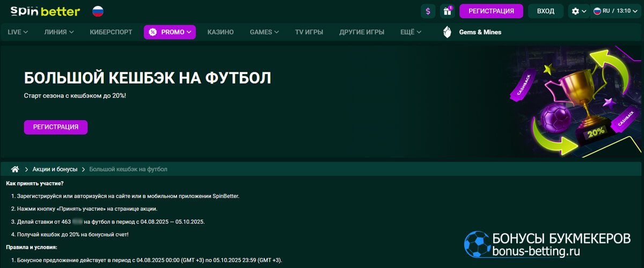Open the gift bonuses icon
This screenshot has width=644, height=268.
pyautogui.click(x=447, y=11)
